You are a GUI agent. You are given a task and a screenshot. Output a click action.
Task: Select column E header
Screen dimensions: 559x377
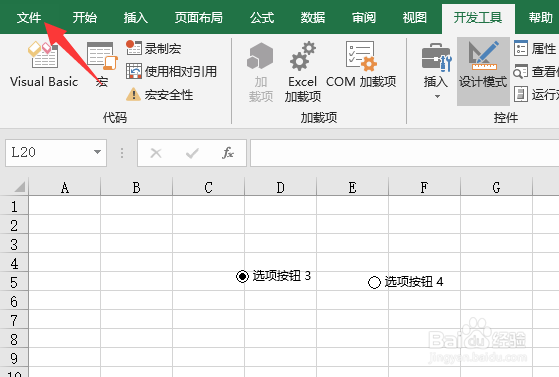(x=352, y=187)
